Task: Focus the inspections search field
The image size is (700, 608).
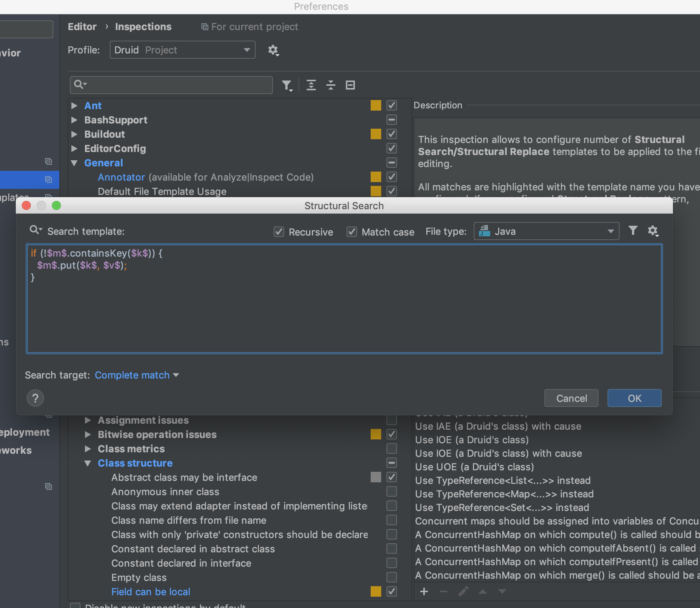Action: pos(171,85)
